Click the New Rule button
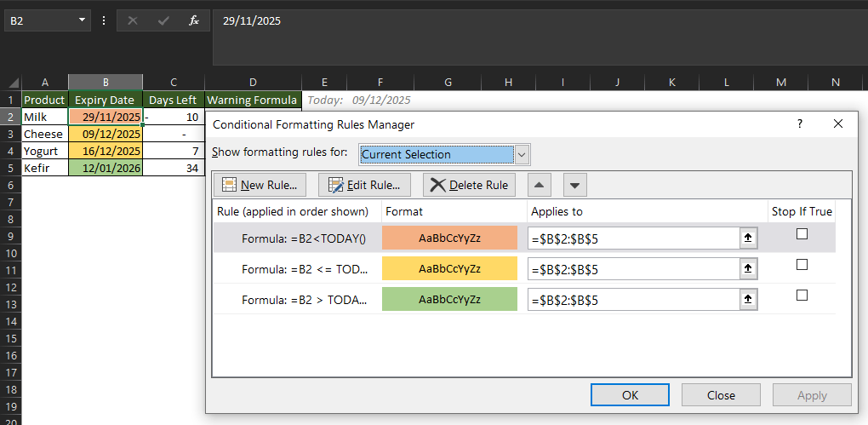The height and width of the screenshot is (425, 868). [260, 185]
